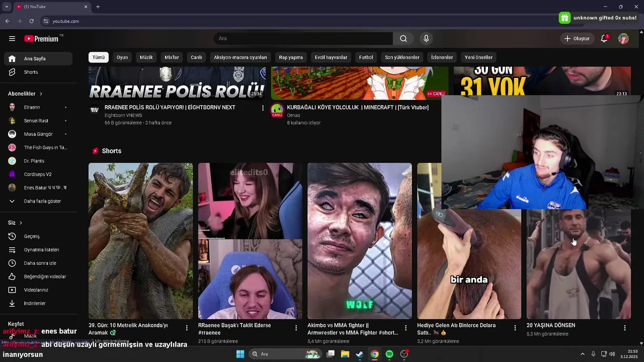Open Spotify from the taskbar
Image resolution: width=644 pixels, height=362 pixels.
pyautogui.click(x=389, y=354)
